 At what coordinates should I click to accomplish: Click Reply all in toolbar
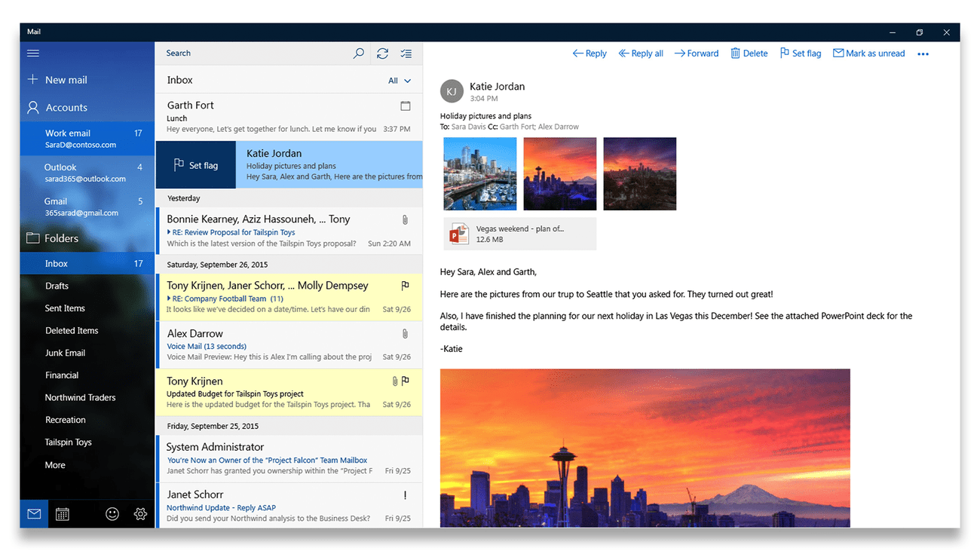pos(641,54)
